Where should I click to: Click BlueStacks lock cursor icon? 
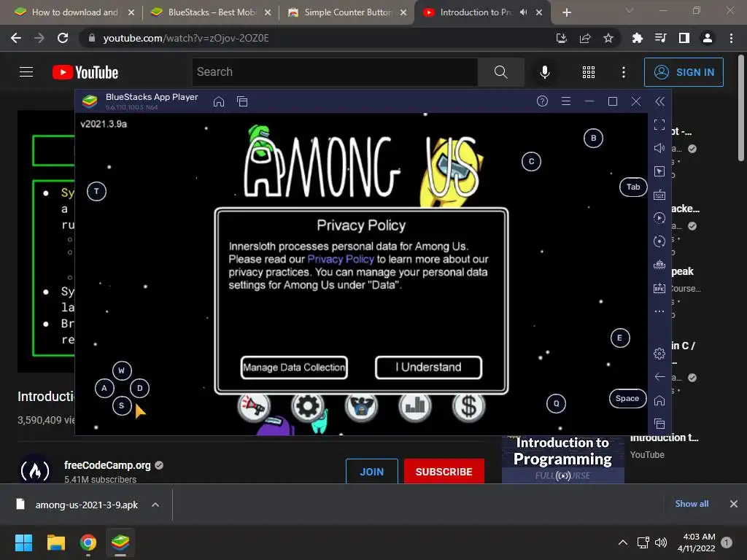[659, 171]
